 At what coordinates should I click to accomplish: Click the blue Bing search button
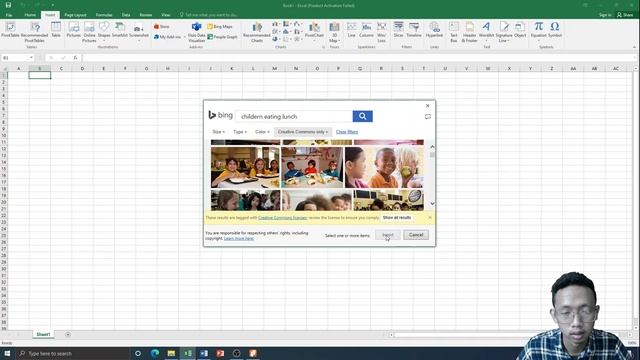click(x=362, y=116)
